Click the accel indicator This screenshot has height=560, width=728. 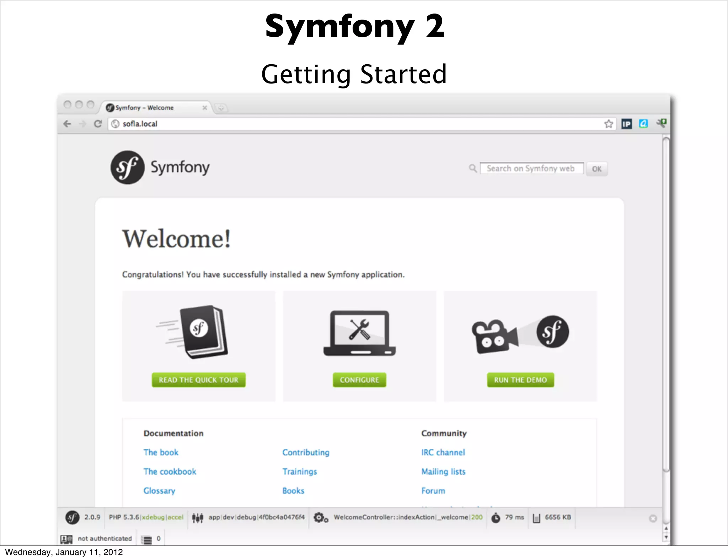point(175,517)
